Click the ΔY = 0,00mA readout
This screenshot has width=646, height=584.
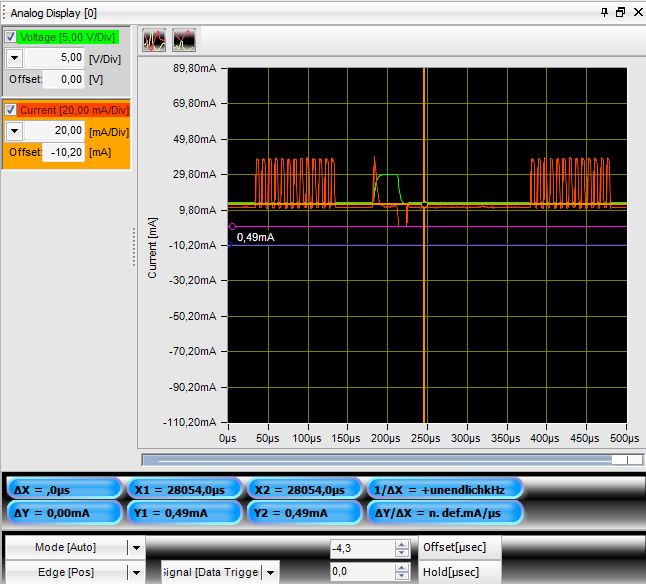64,513
